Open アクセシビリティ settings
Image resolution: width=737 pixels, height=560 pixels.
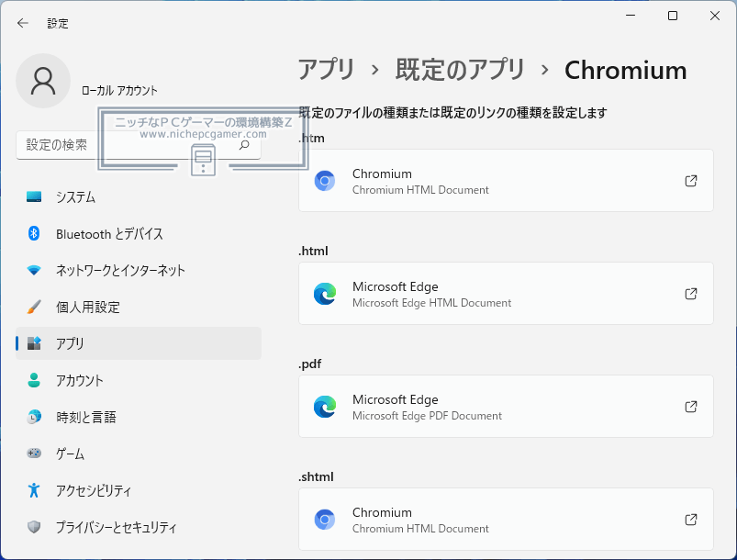coord(139,490)
